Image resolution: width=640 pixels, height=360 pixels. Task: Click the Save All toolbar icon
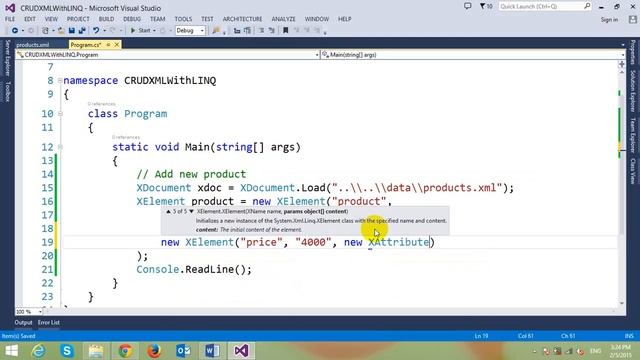pyautogui.click(x=82, y=31)
